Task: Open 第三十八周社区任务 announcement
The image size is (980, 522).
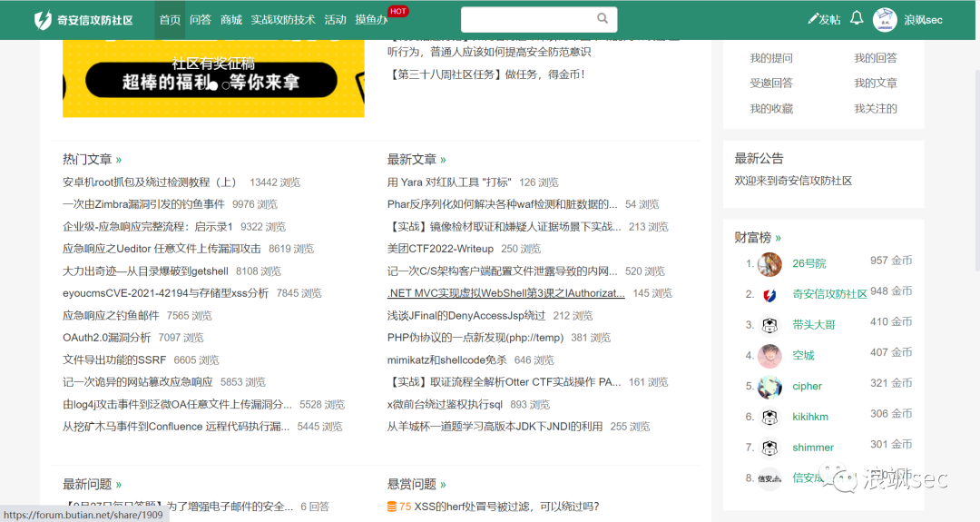Action: coord(487,74)
